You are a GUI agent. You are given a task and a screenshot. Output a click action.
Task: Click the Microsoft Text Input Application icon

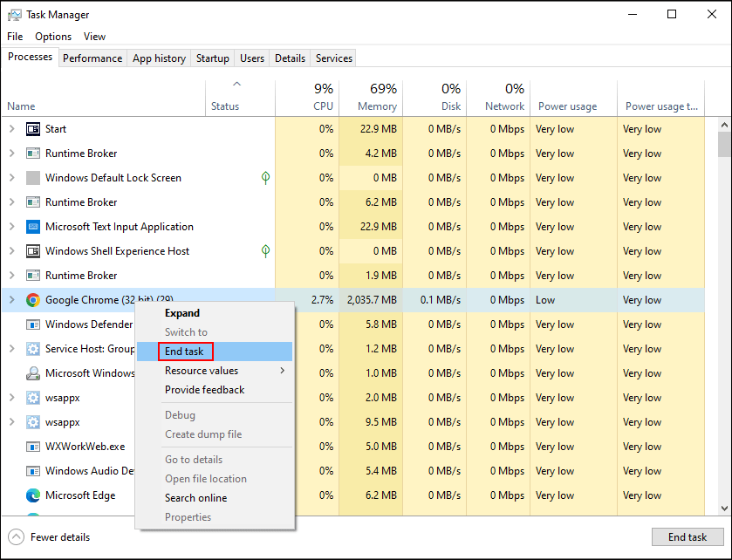33,227
